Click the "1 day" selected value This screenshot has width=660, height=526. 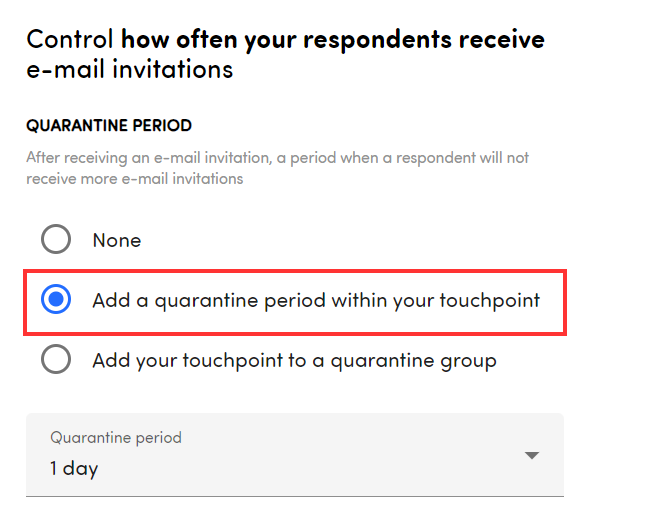point(74,468)
